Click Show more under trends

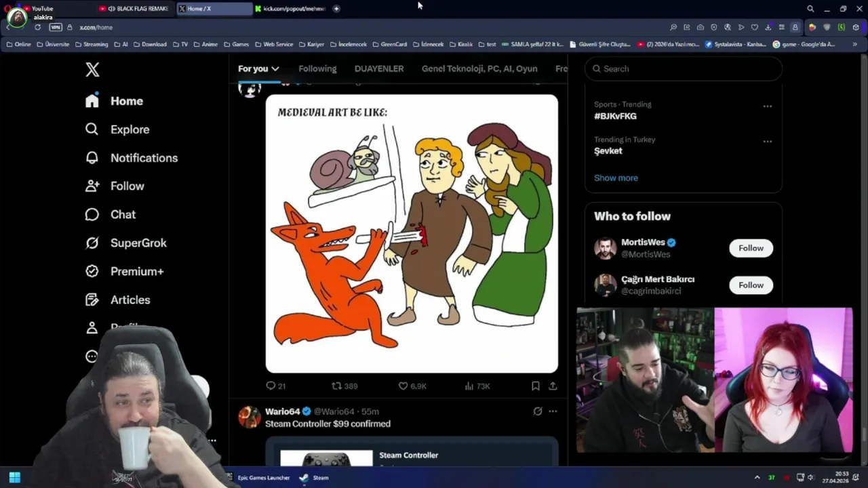click(616, 178)
